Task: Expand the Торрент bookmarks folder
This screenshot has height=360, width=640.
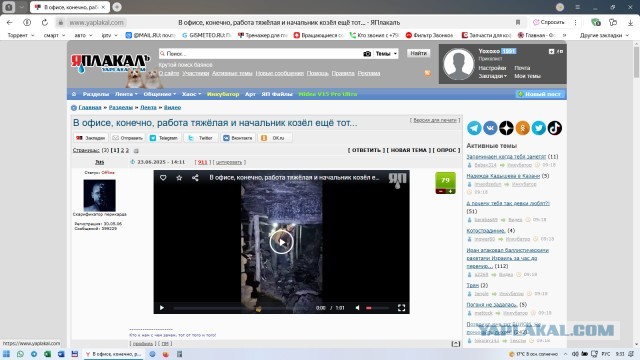Action: click(x=20, y=35)
